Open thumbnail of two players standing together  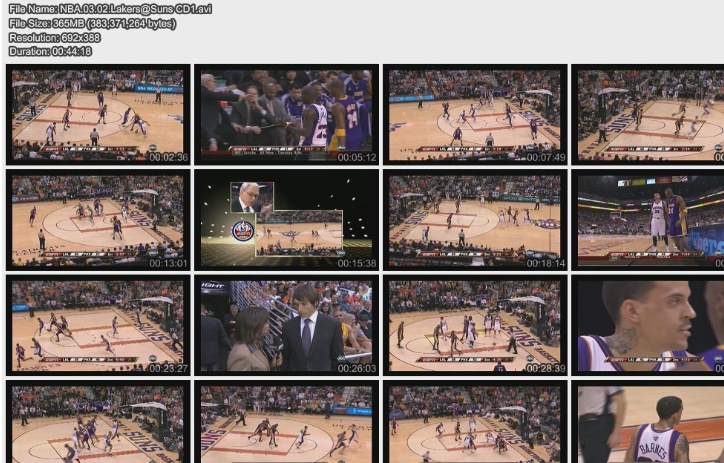click(650, 221)
